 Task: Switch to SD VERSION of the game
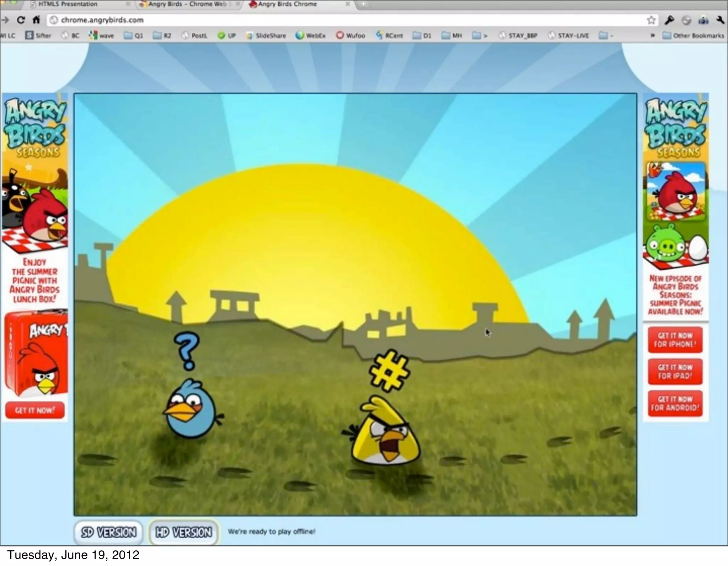(108, 532)
